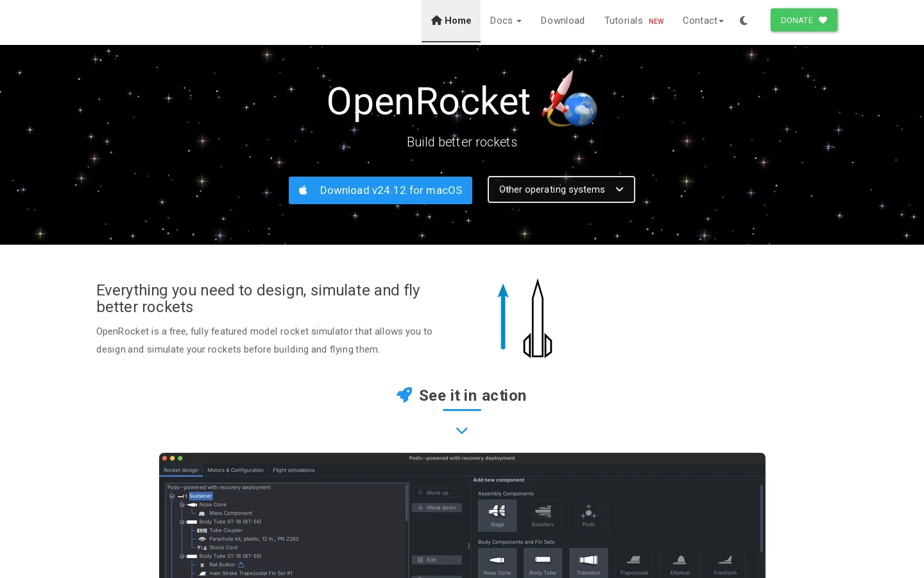
Task: Click the Add new component panel scrollbar
Action: [x=762, y=518]
